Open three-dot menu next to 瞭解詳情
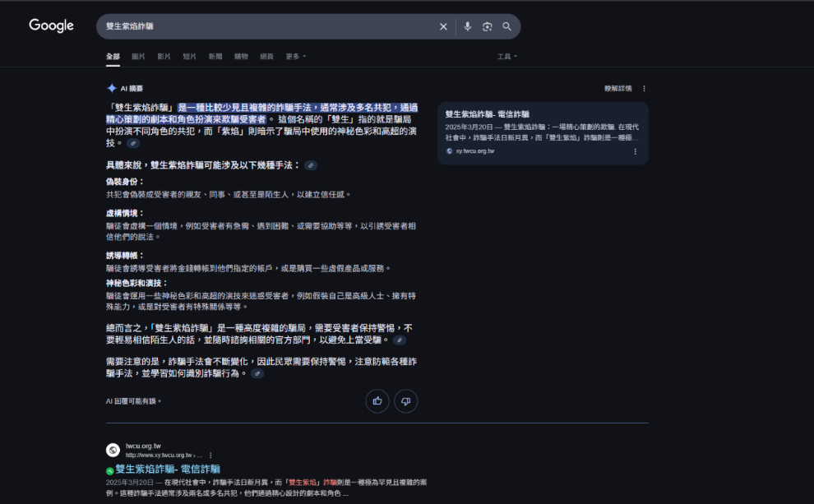Image resolution: width=814 pixels, height=504 pixels. pyautogui.click(x=644, y=88)
